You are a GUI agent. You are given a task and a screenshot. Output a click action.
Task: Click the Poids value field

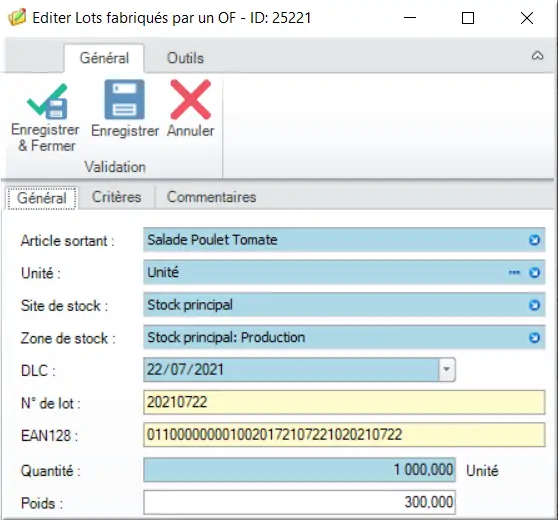coord(299,503)
